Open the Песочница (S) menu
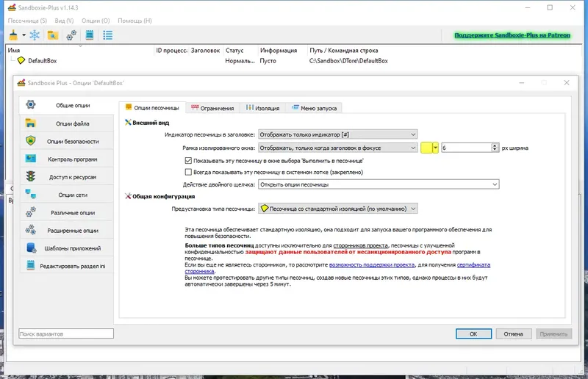 coord(27,21)
